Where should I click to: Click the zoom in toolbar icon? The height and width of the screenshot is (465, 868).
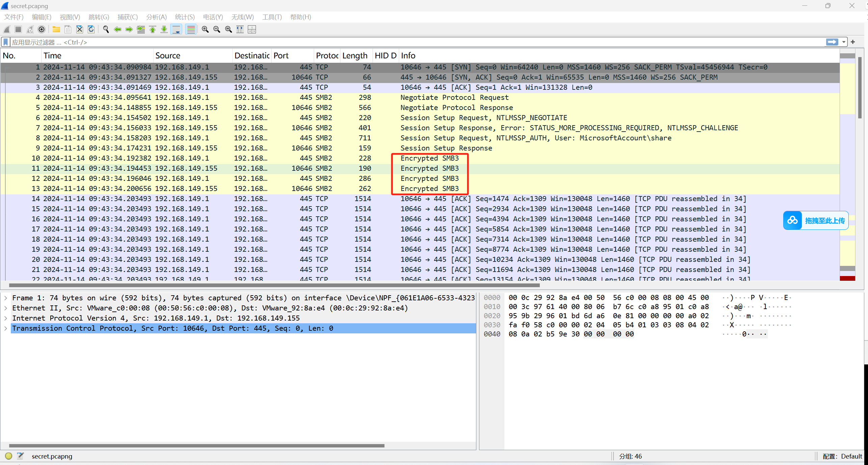205,30
